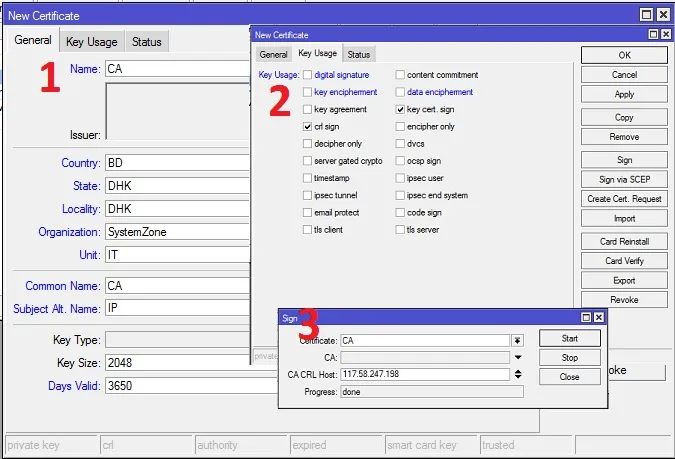Click Stop in the Sign dialog
The height and width of the screenshot is (459, 675).
(x=570, y=358)
